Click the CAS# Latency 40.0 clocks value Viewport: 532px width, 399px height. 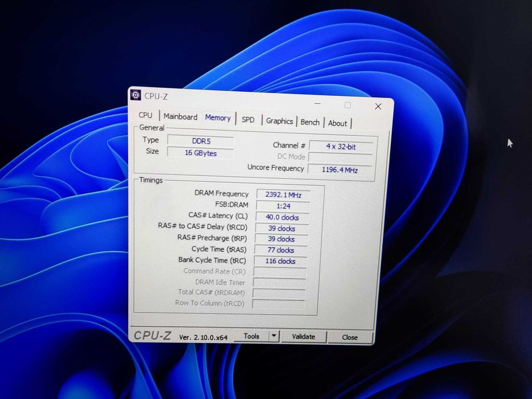[x=282, y=218]
